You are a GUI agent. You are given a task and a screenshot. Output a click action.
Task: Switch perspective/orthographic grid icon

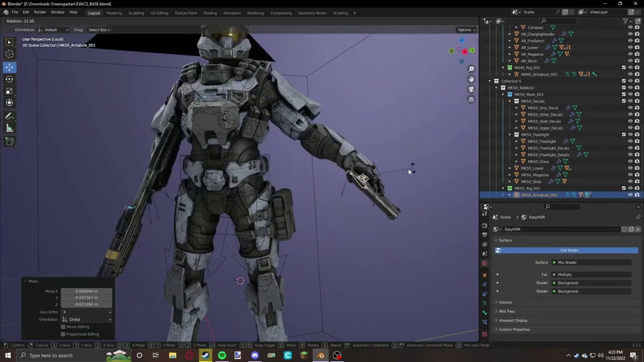coord(471,100)
